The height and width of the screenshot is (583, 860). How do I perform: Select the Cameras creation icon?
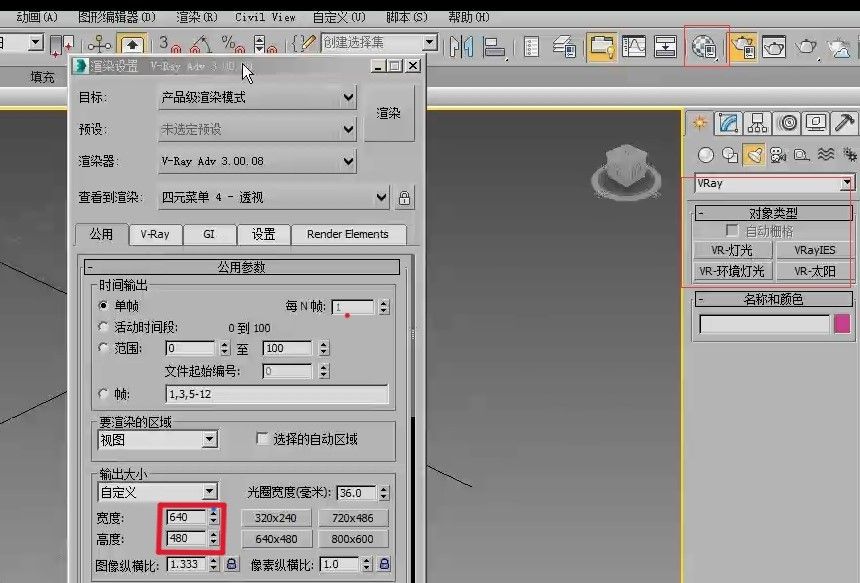776,152
